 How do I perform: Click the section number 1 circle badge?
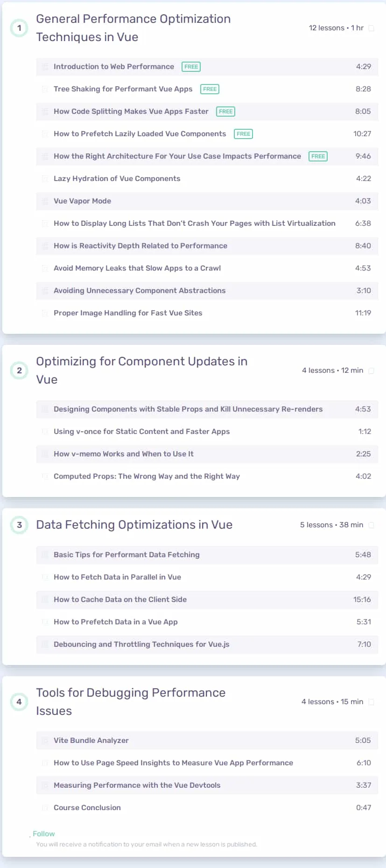[x=19, y=28]
